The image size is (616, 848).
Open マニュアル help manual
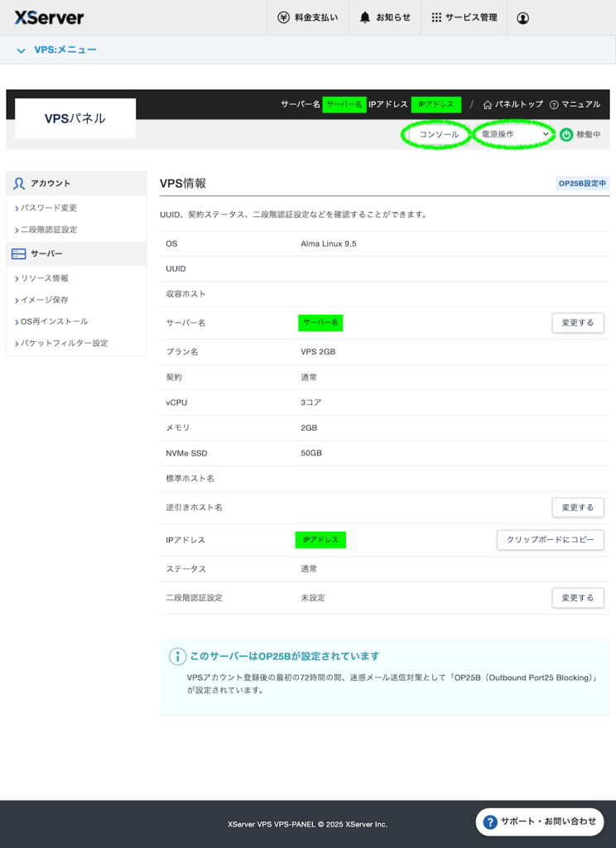pyautogui.click(x=575, y=104)
